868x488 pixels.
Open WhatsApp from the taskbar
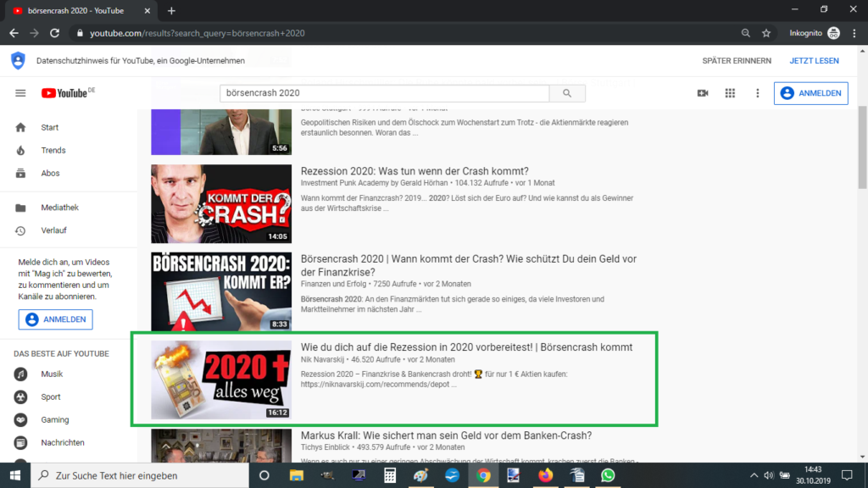[x=608, y=475]
